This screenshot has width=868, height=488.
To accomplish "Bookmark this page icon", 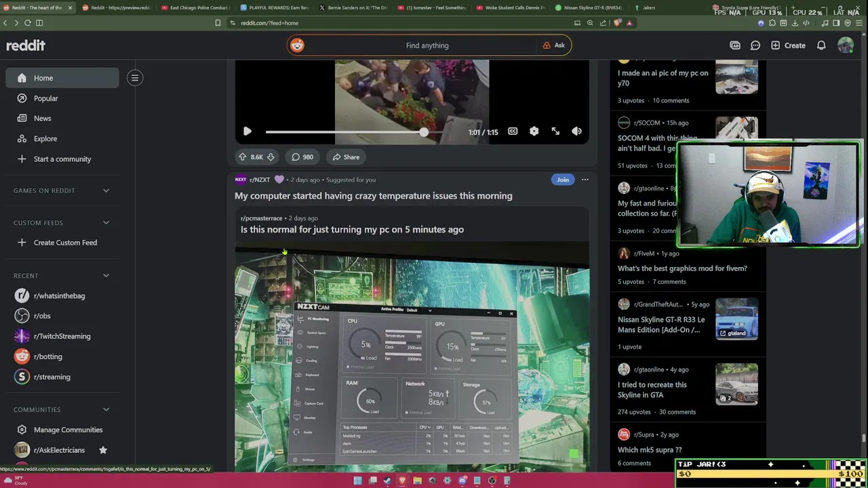I will [x=218, y=23].
